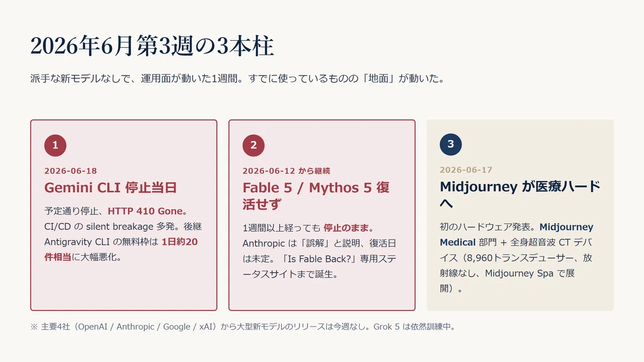Click the bold text '1日約20件相当'

click(x=121, y=249)
